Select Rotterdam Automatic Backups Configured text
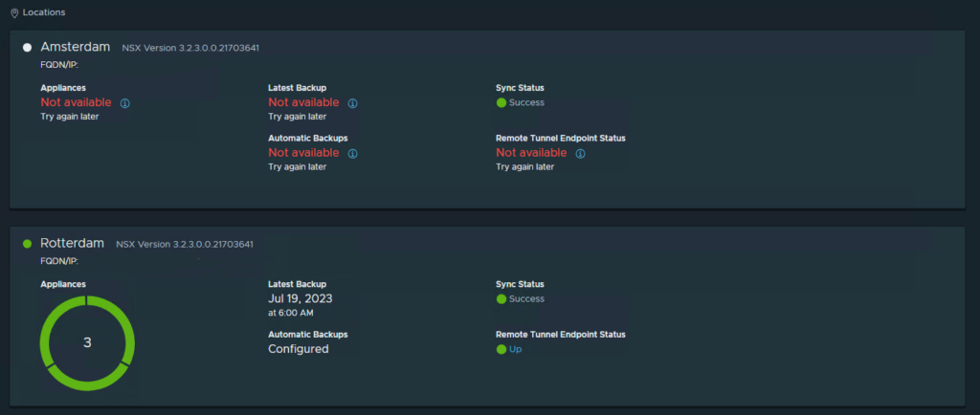 [299, 349]
